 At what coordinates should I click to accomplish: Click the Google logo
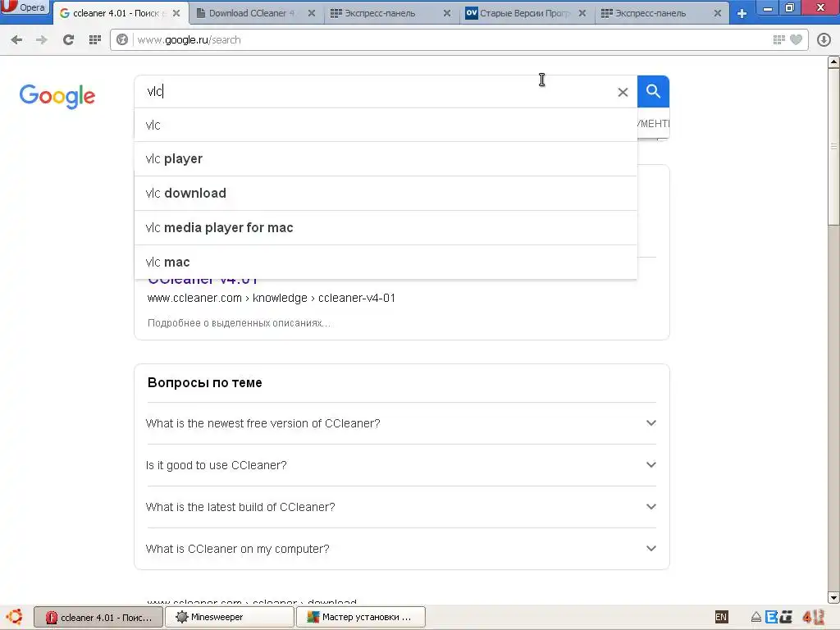pyautogui.click(x=57, y=97)
